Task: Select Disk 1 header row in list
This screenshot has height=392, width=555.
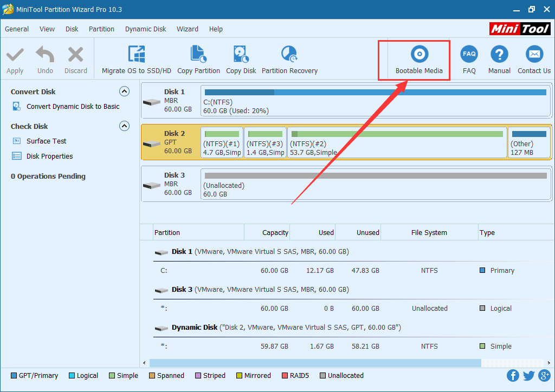Action: [x=353, y=252]
